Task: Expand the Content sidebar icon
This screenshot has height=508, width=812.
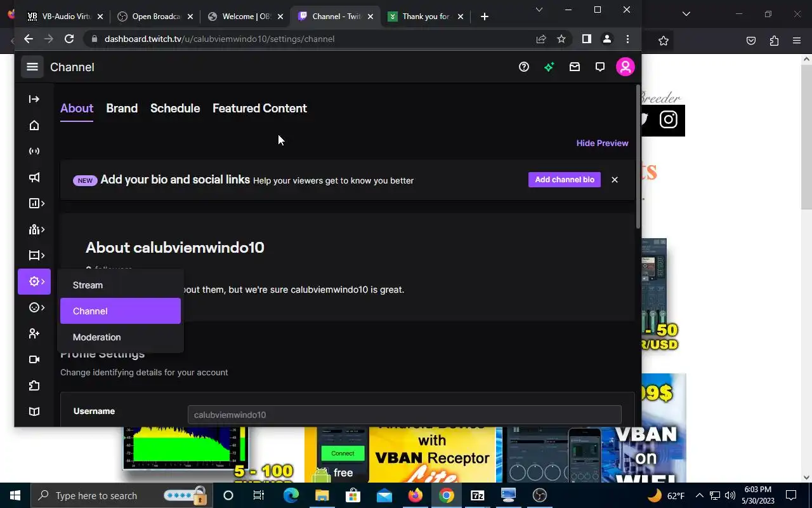Action: pyautogui.click(x=36, y=255)
